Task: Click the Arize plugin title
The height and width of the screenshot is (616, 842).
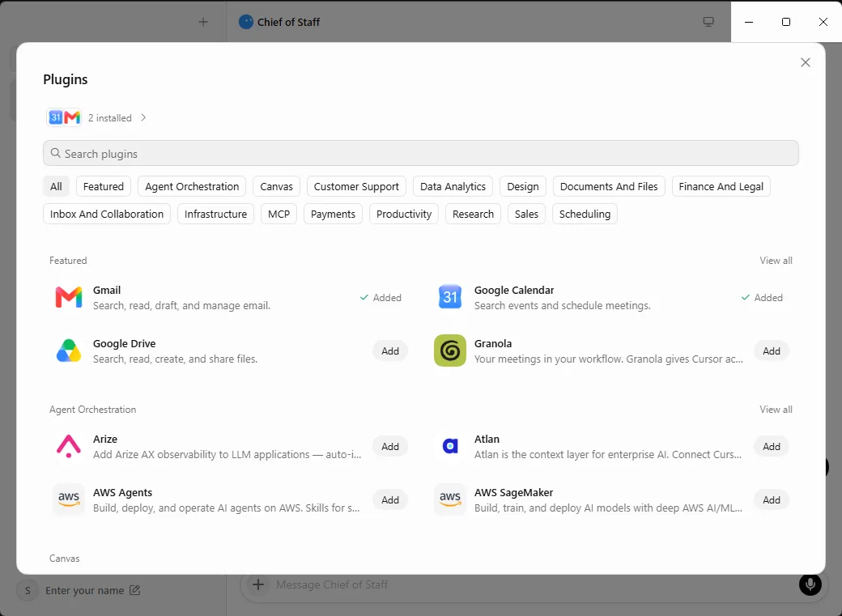Action: coord(105,439)
